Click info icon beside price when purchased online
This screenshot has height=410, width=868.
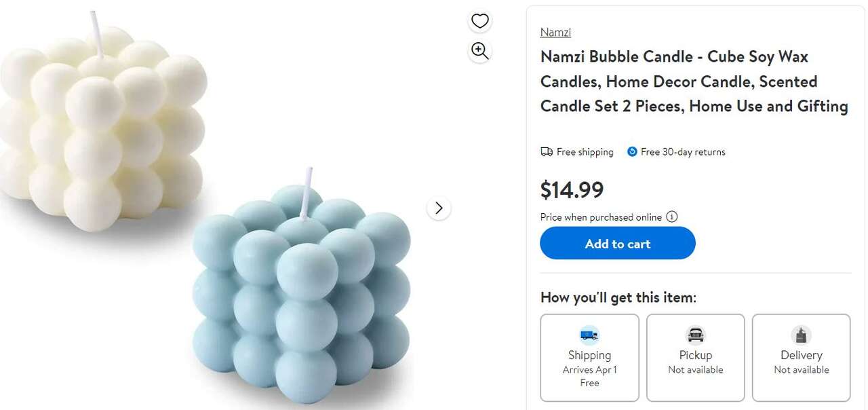coord(672,217)
